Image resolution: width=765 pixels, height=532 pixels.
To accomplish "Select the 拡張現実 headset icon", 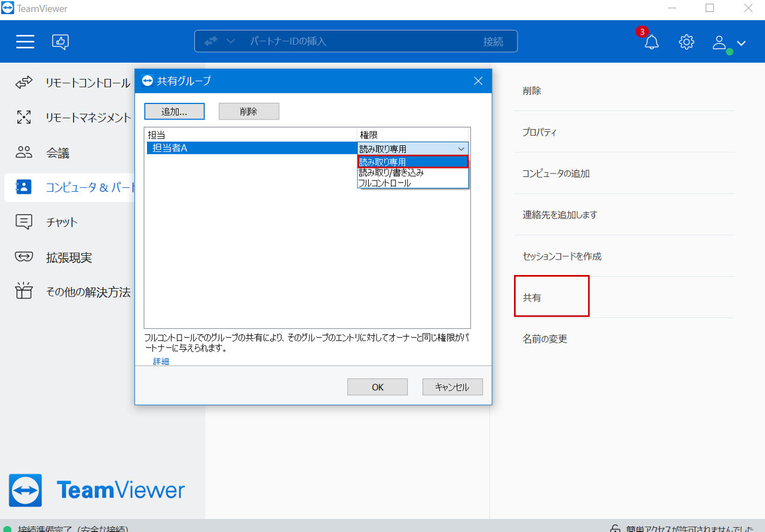I will [x=24, y=257].
